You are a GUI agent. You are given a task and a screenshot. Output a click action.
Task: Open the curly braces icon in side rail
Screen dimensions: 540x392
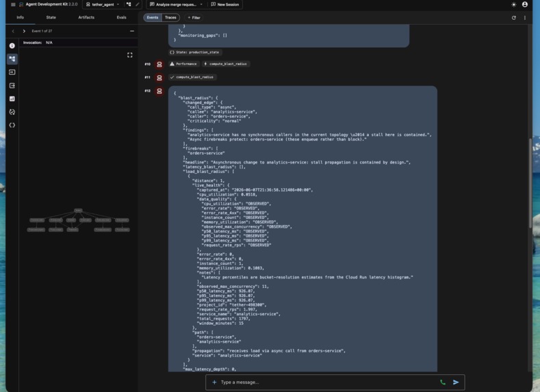click(x=12, y=125)
